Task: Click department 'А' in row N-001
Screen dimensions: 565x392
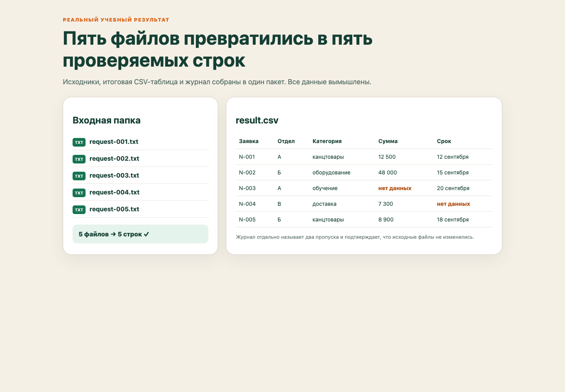Action: coord(279,157)
